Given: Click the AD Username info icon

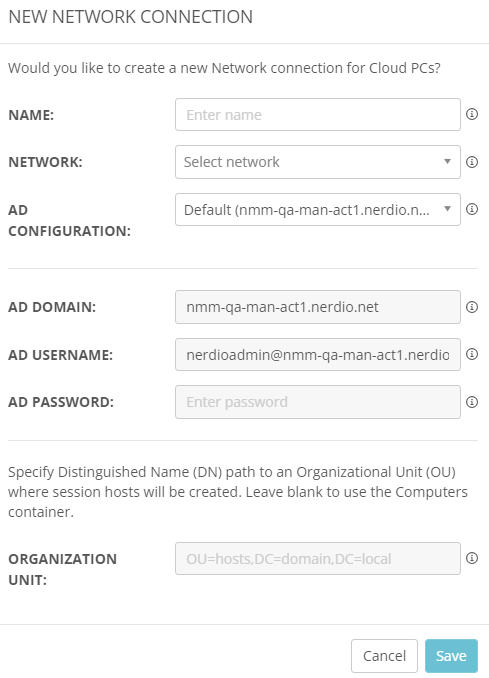Looking at the screenshot, I should (x=472, y=354).
